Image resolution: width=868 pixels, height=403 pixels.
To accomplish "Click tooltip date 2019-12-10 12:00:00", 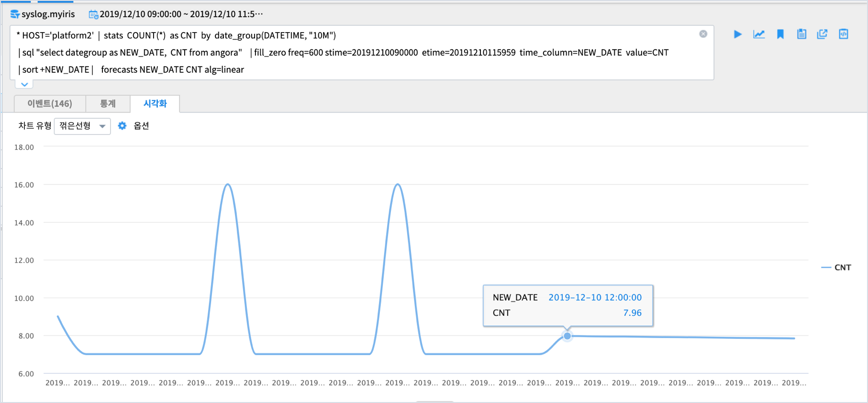I will pyautogui.click(x=595, y=297).
